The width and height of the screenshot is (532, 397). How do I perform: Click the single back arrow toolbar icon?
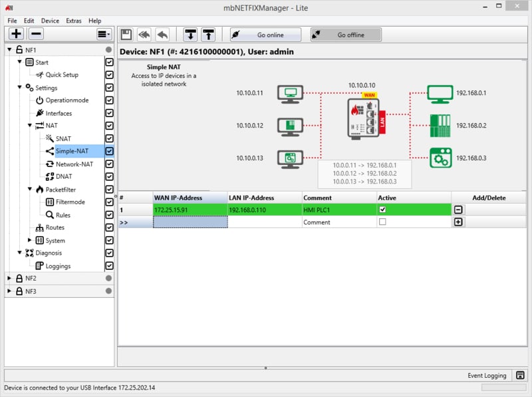(x=162, y=35)
